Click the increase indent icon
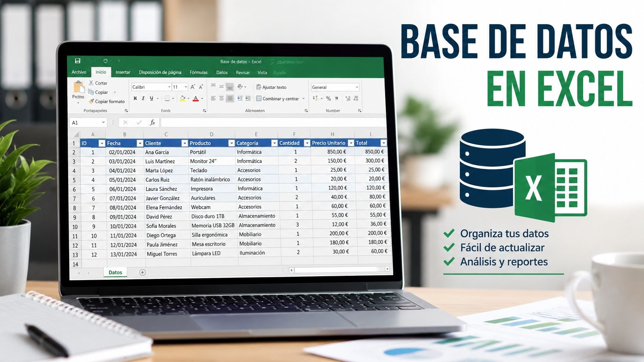Viewport: 644px width, 362px height. pos(248,98)
